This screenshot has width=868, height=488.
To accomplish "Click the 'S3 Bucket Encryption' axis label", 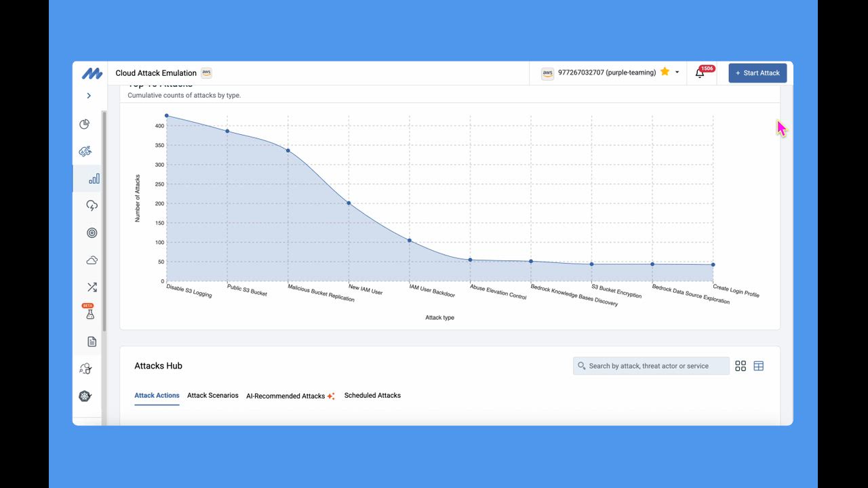I will (x=616, y=291).
